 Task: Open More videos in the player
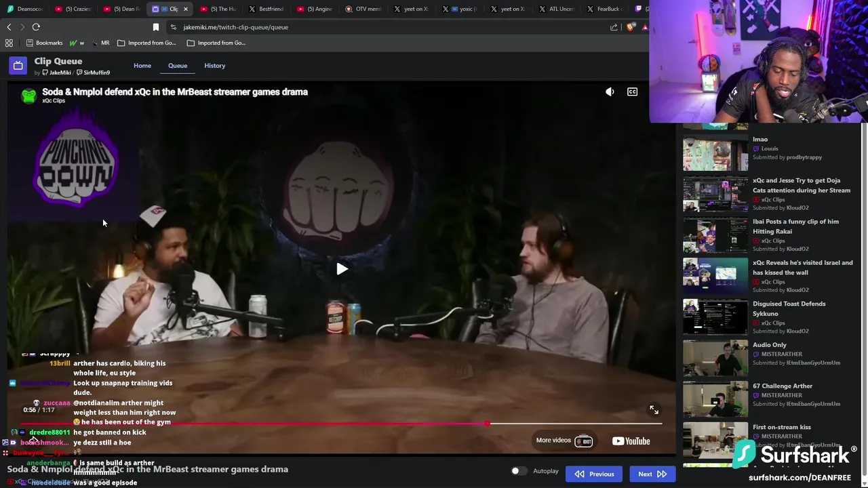pyautogui.click(x=564, y=441)
